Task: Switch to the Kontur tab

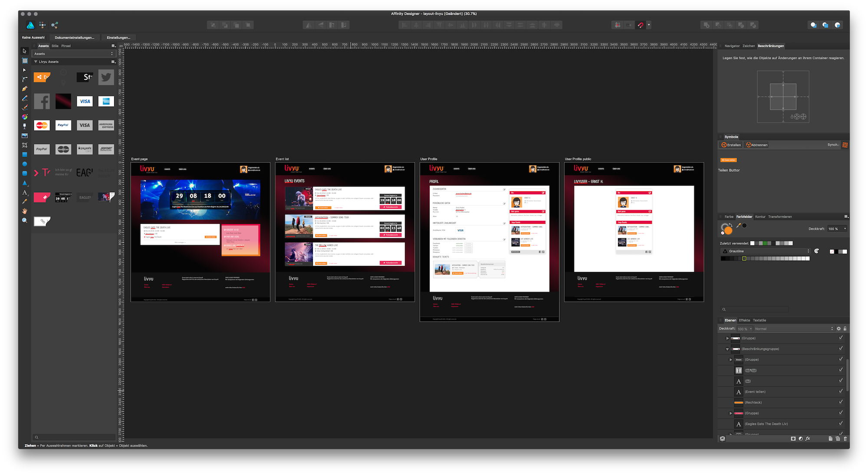Action: coord(760,216)
